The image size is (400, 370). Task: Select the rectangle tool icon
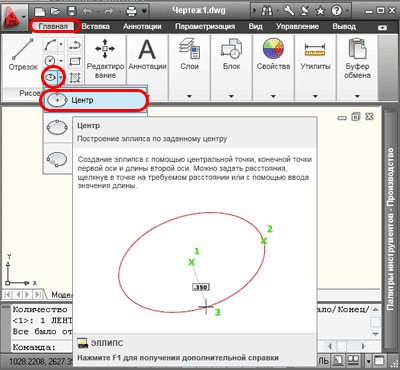tap(75, 61)
